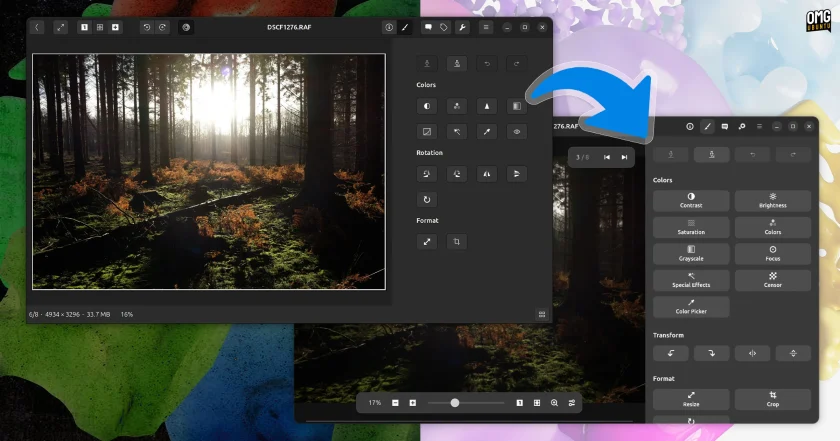Click the forest photo in old window viewer

click(209, 171)
